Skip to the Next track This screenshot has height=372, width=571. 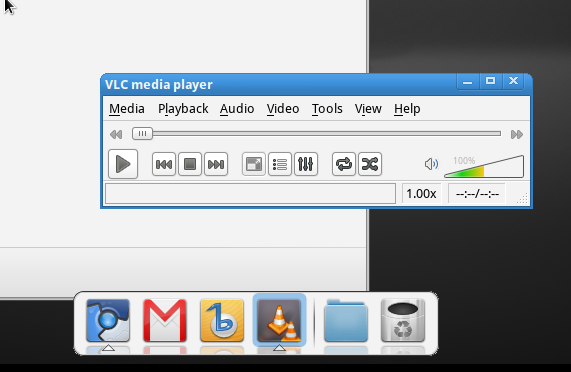pyautogui.click(x=216, y=164)
